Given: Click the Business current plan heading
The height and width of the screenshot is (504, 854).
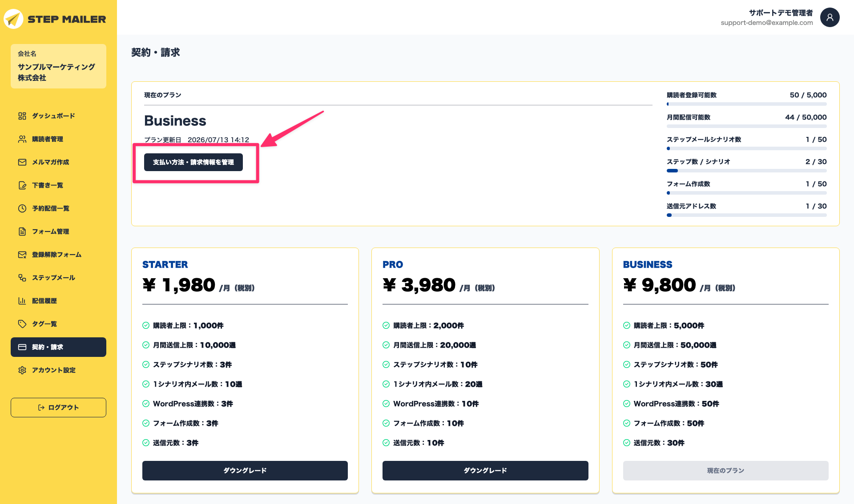Looking at the screenshot, I should (175, 121).
